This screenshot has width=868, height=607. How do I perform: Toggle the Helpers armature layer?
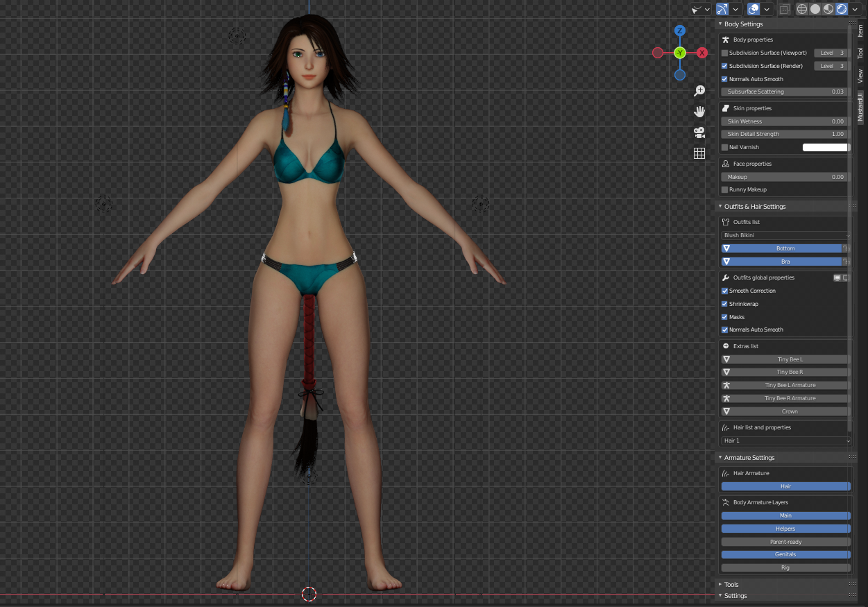point(786,529)
